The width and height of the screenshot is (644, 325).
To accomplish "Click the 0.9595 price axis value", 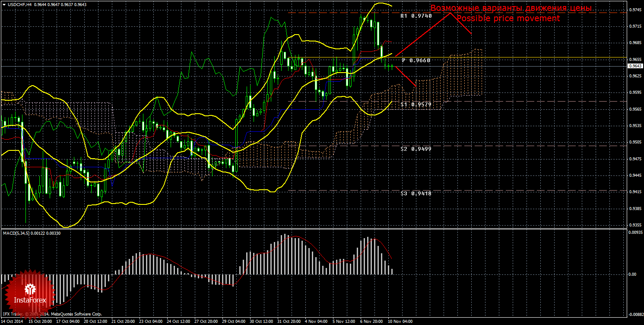I will 634,92.
